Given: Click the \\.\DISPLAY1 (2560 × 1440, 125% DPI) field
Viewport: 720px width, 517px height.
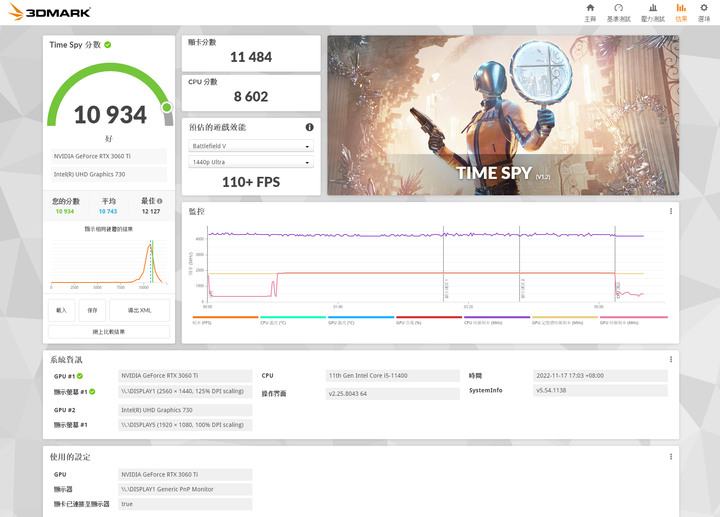Looking at the screenshot, I should 185,391.
